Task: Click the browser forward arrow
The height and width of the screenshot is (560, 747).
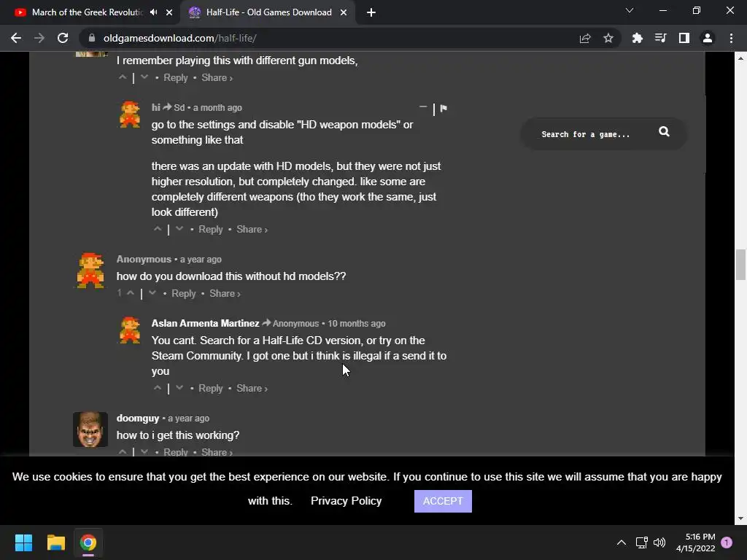Action: click(x=39, y=38)
